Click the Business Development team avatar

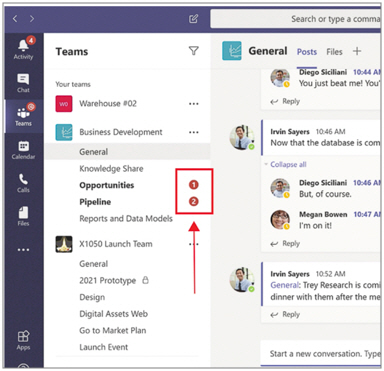click(64, 132)
